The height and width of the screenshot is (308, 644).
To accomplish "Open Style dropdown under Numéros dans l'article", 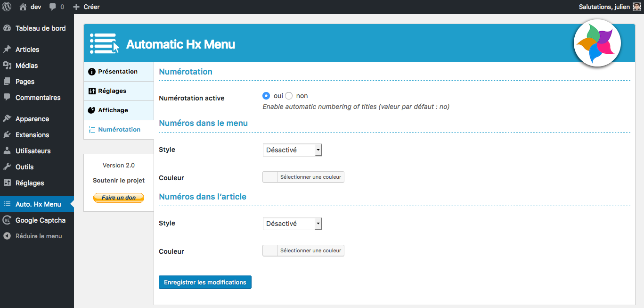I will [x=292, y=224].
